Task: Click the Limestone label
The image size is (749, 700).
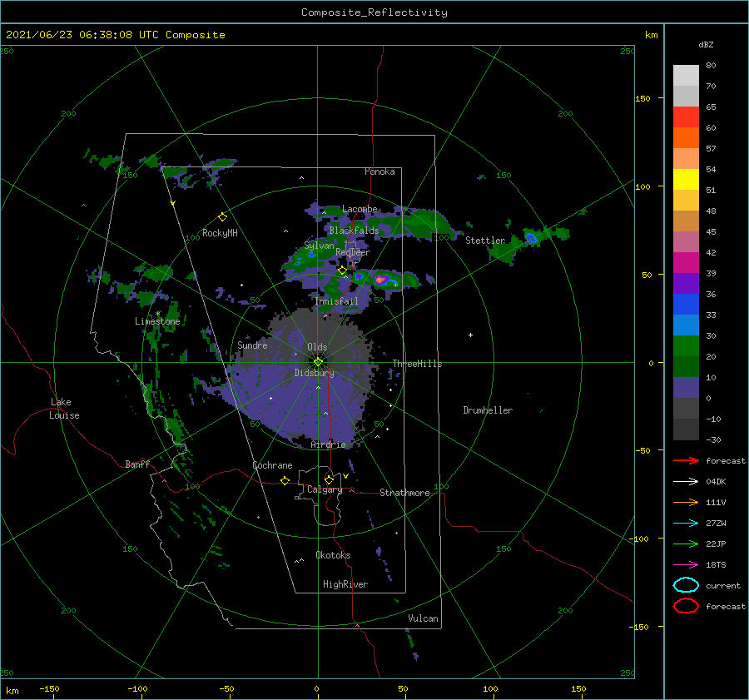Action: 157,321
